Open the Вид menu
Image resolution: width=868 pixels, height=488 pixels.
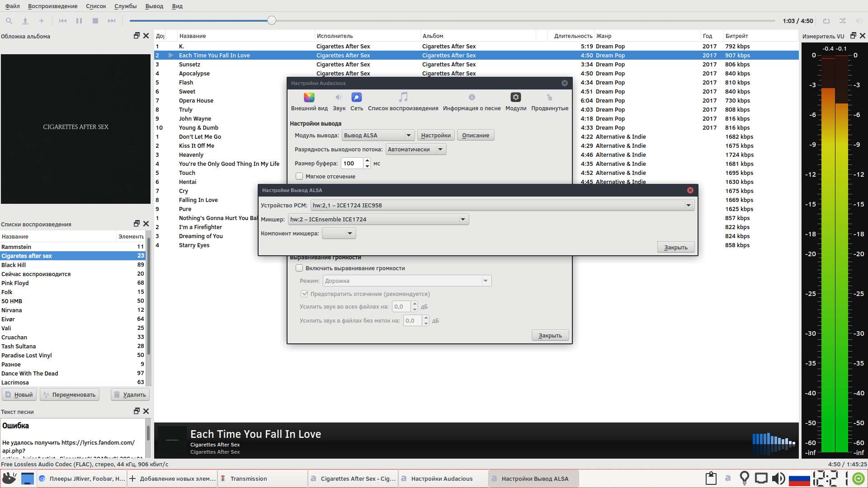point(177,6)
